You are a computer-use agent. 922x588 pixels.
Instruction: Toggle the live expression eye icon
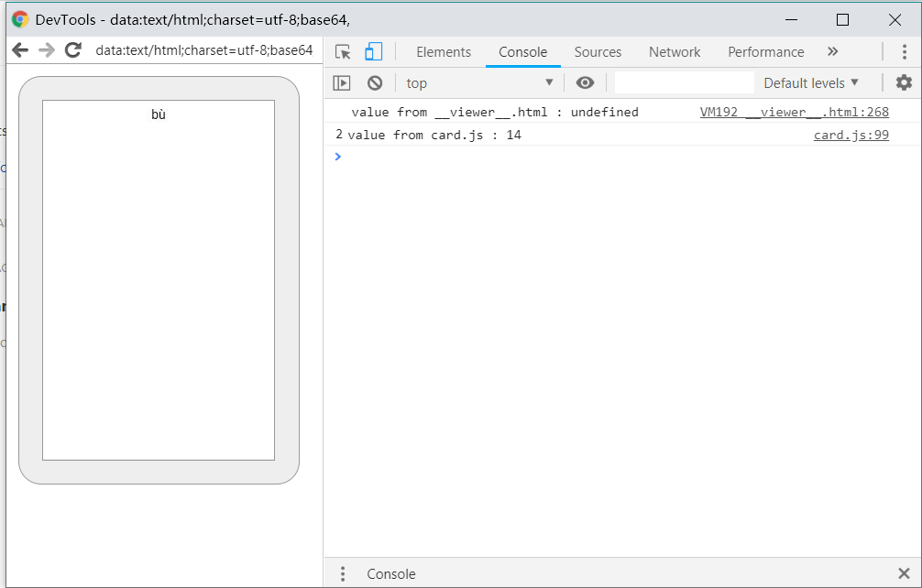coord(585,82)
